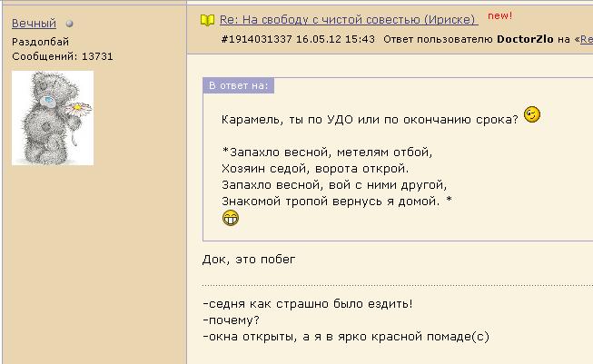Image resolution: width=593 pixels, height=364 pixels.
Task: Click the grinning smiley emoticon
Action: 231,218
